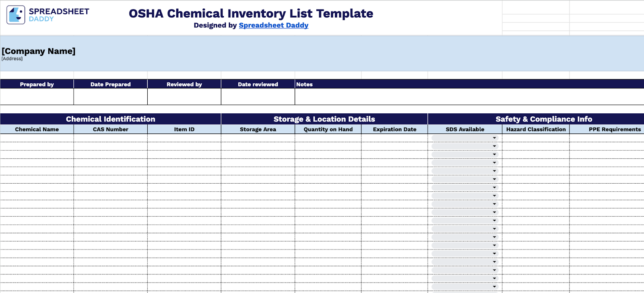
Task: Select the empty Notes entry cell
Action: (x=469, y=96)
